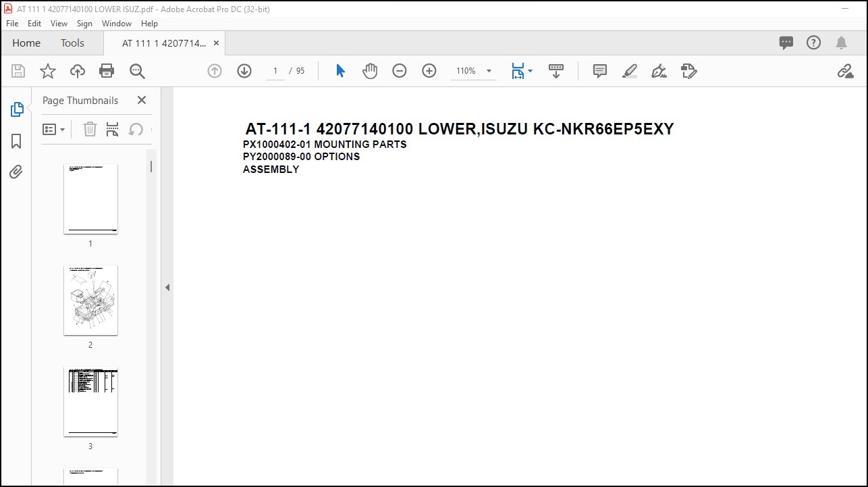Viewport: 868px width, 487px height.
Task: Click the insert/extract pages icon
Action: coord(113,129)
